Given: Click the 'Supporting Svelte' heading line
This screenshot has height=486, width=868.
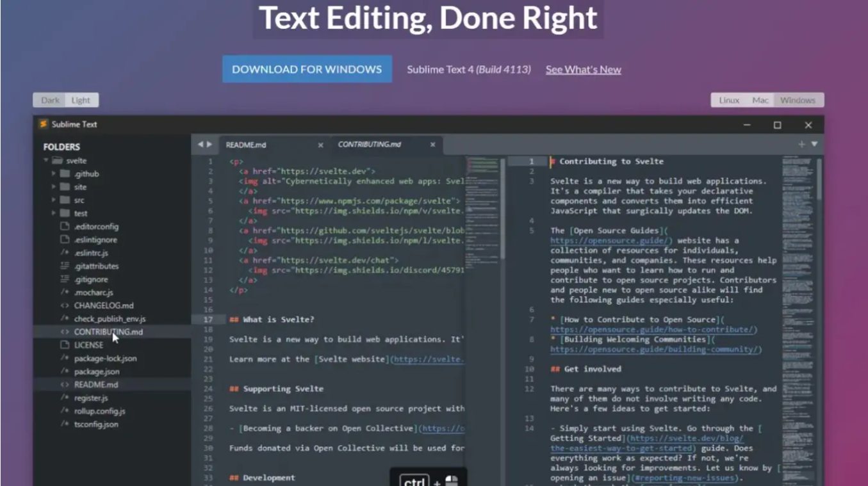Looking at the screenshot, I should (x=276, y=389).
